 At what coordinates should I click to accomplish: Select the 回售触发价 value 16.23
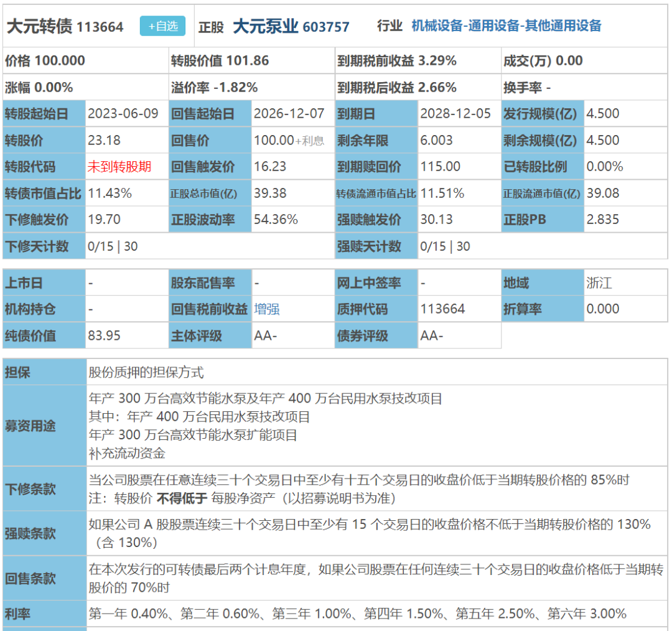pyautogui.click(x=270, y=166)
